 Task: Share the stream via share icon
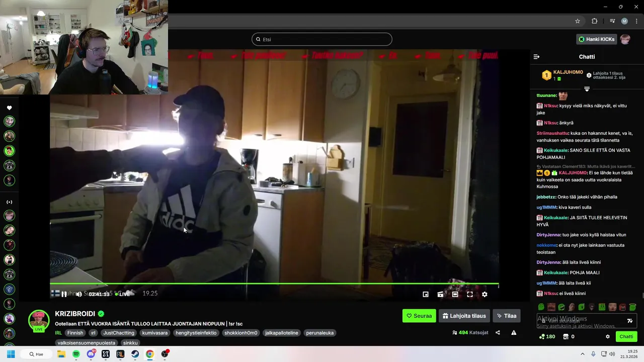(498, 332)
